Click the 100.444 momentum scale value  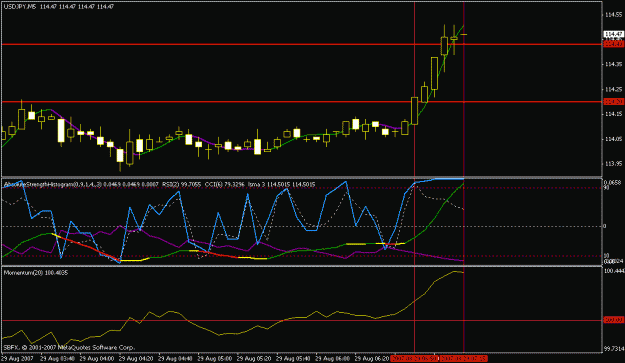coord(614,271)
